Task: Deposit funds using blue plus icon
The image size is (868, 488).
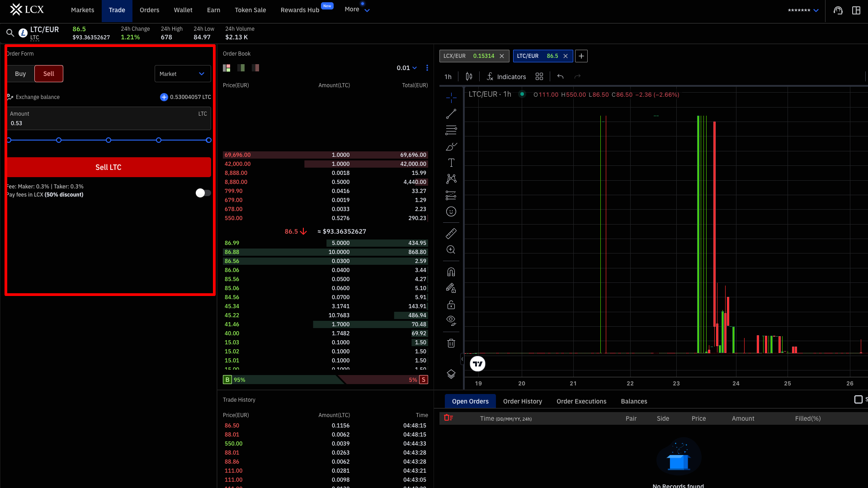Action: (164, 97)
